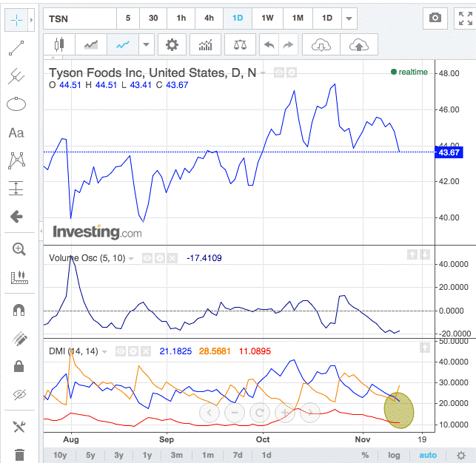Open Volume Osc format settings
This screenshot has height=463, width=476.
160,258
